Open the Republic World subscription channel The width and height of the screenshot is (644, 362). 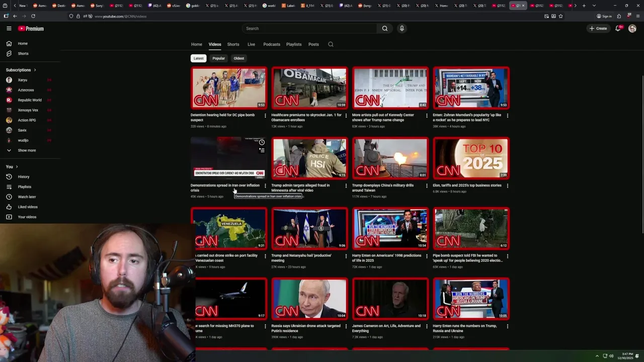click(30, 100)
